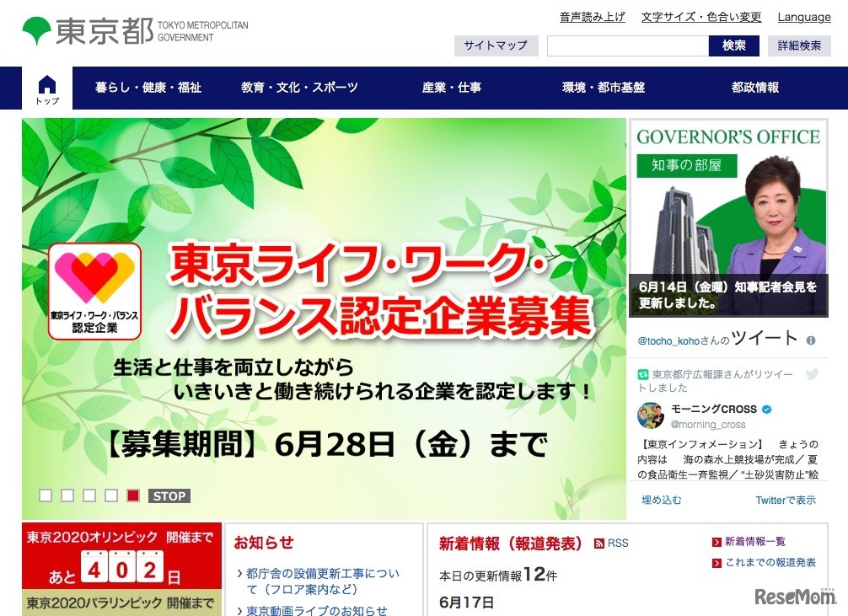Screen dimensions: 848x616
Task: Click the 埋め込む embed link
Action: pyautogui.click(x=662, y=501)
